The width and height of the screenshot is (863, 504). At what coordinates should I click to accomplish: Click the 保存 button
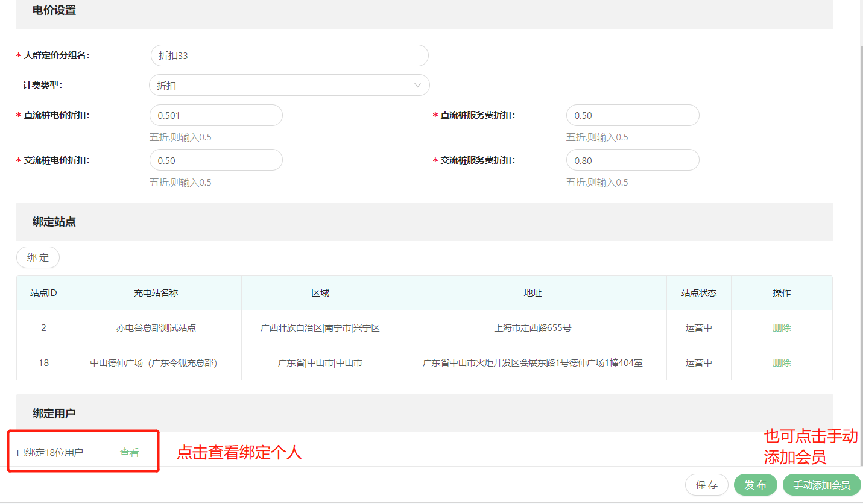pos(706,485)
